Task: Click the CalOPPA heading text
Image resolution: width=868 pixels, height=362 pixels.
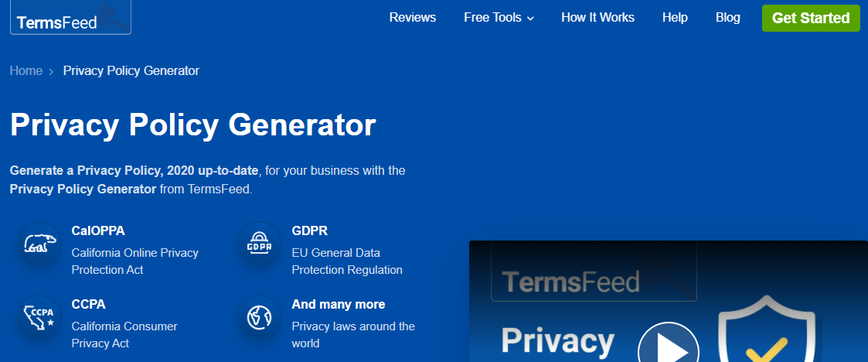Action: pos(98,231)
